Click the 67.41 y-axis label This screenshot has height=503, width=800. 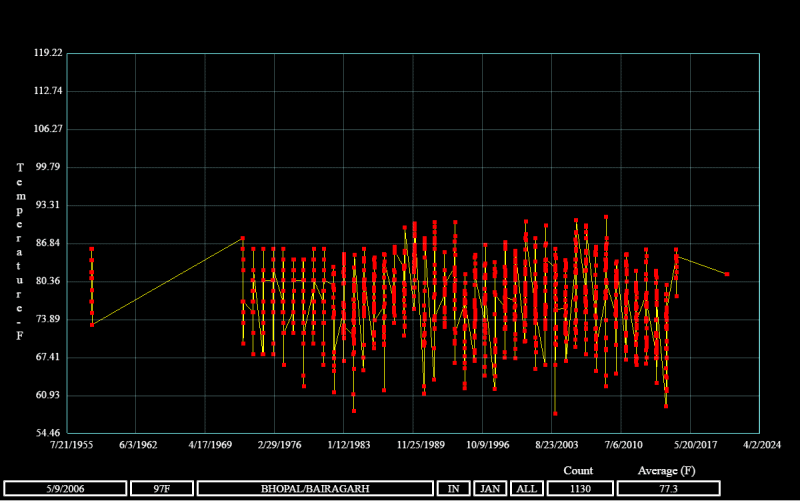point(48,357)
